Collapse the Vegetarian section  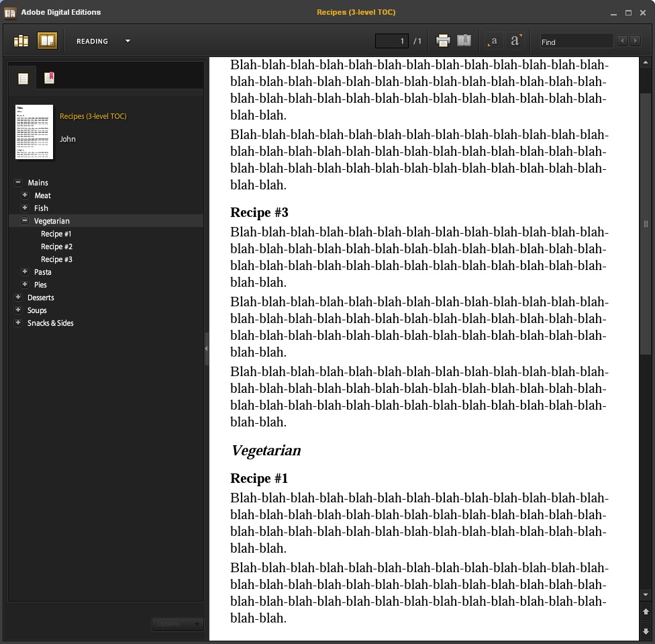pyautogui.click(x=25, y=220)
